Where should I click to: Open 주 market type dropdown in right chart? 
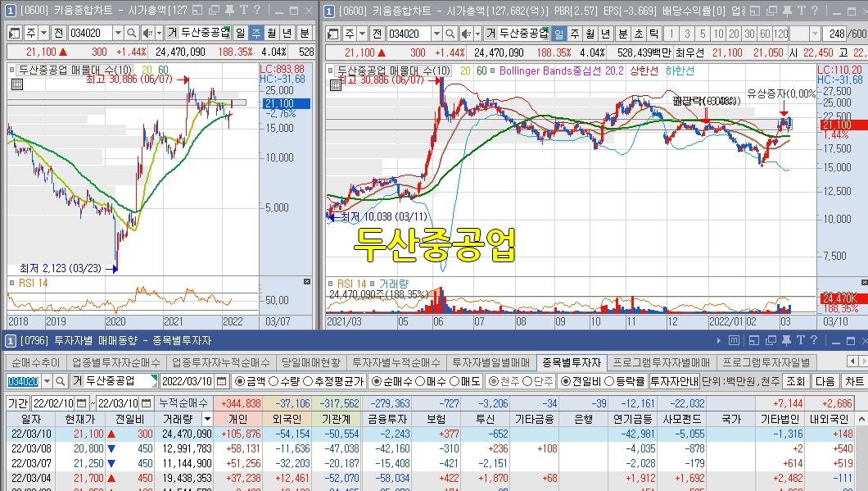pos(363,34)
